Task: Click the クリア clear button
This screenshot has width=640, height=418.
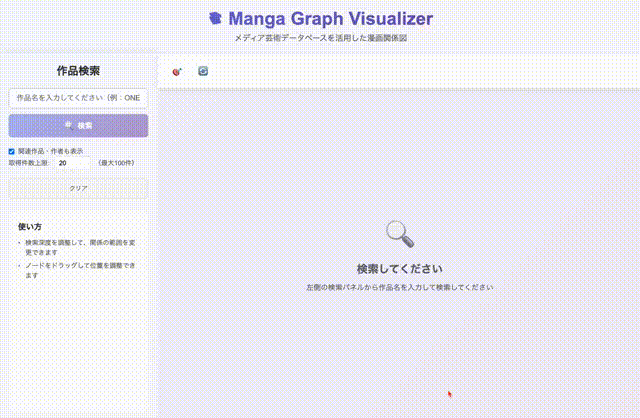Action: [78, 189]
